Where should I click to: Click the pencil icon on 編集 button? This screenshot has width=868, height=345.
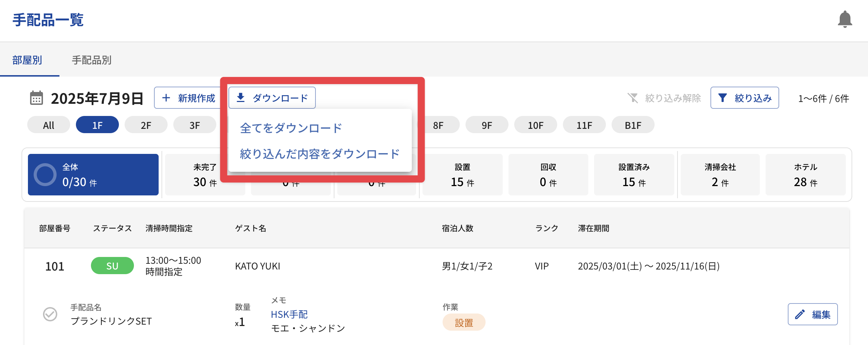click(800, 314)
